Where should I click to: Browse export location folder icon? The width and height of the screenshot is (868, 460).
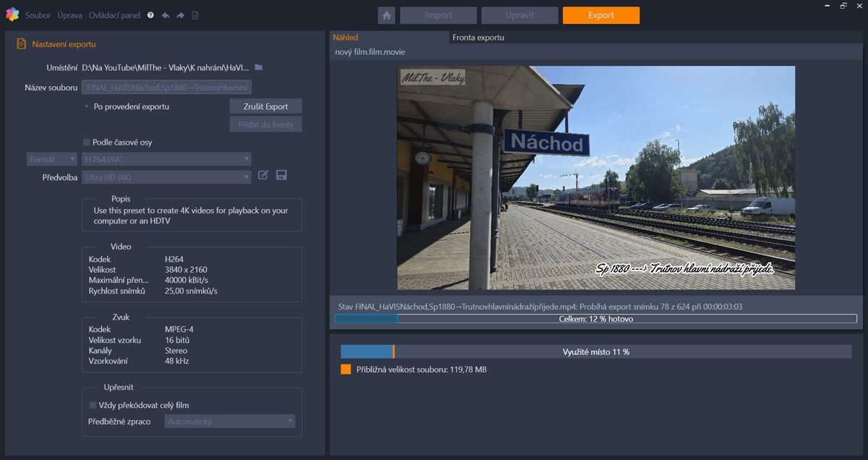(259, 67)
